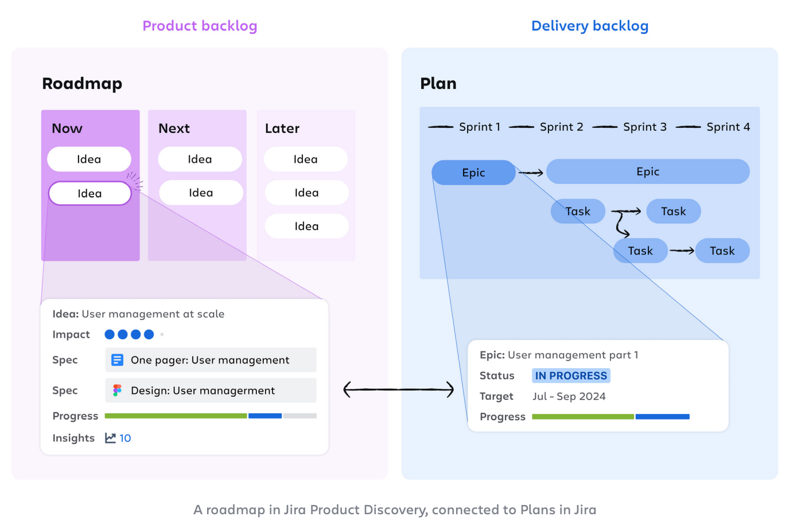
Task: Click the bidirectional sync arrow between backlogs
Action: [398, 389]
